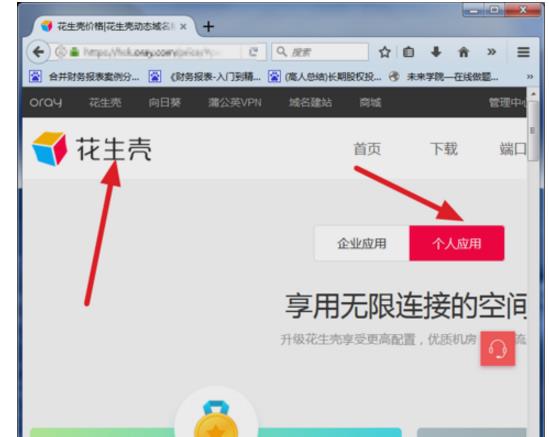The height and width of the screenshot is (437, 549).
Task: Open 商城 in the navigation bar
Action: click(x=370, y=102)
